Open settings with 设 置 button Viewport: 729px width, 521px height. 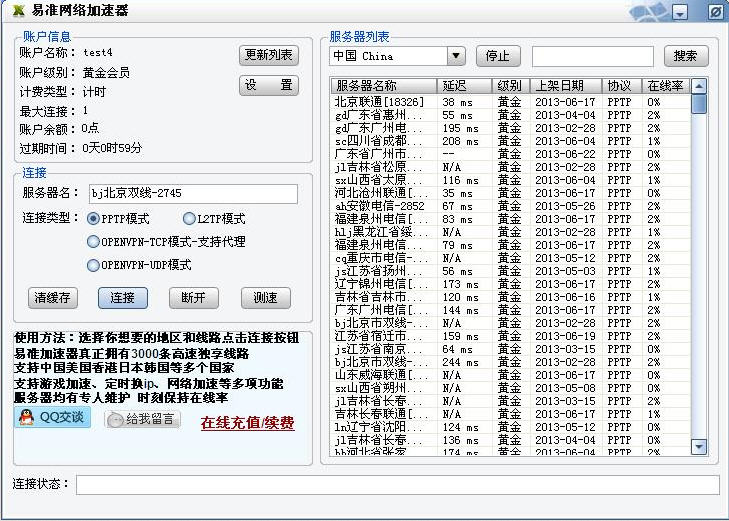(269, 85)
